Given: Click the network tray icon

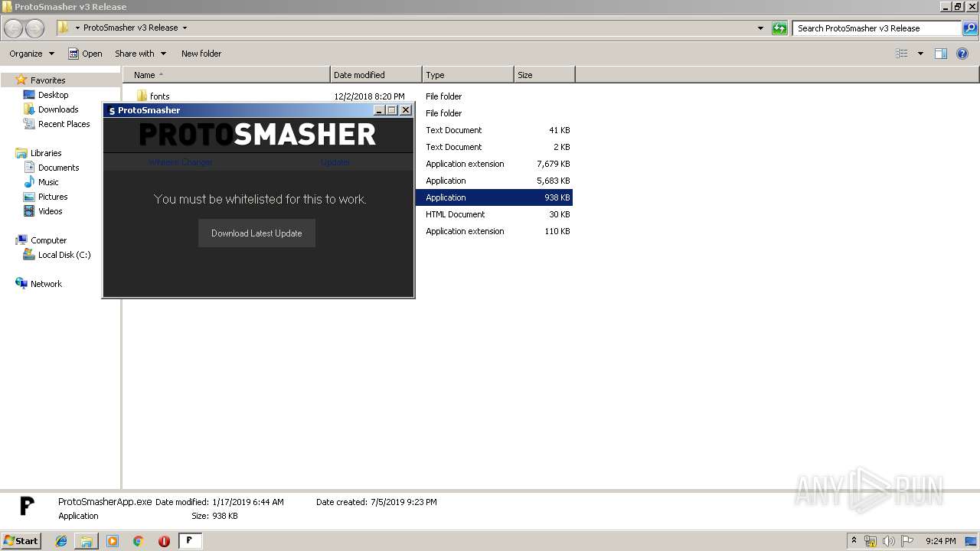Looking at the screenshot, I should click(x=871, y=541).
